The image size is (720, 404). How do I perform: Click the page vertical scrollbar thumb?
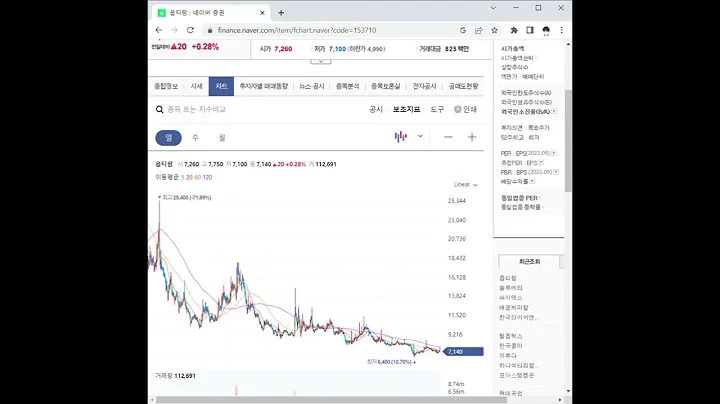pyautogui.click(x=568, y=140)
